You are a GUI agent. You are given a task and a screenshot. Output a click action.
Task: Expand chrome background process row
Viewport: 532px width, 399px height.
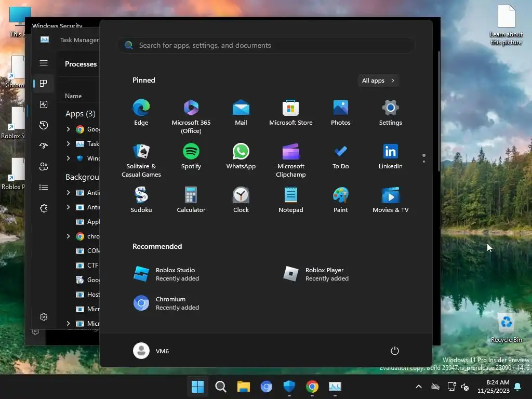tap(68, 236)
